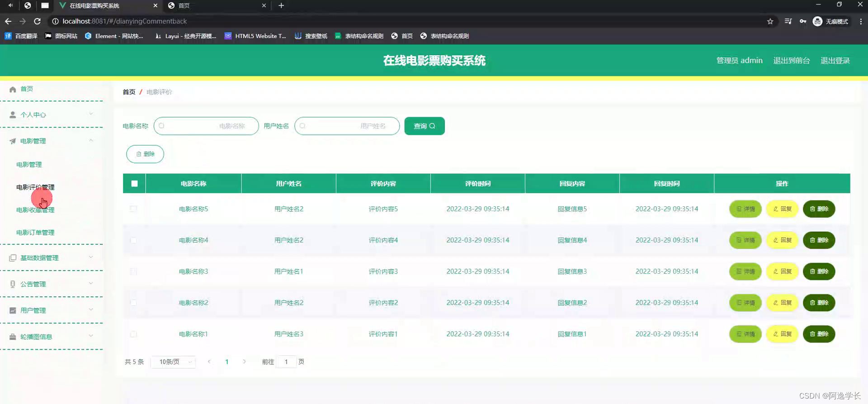Go to previous page with left chevron

click(x=209, y=361)
